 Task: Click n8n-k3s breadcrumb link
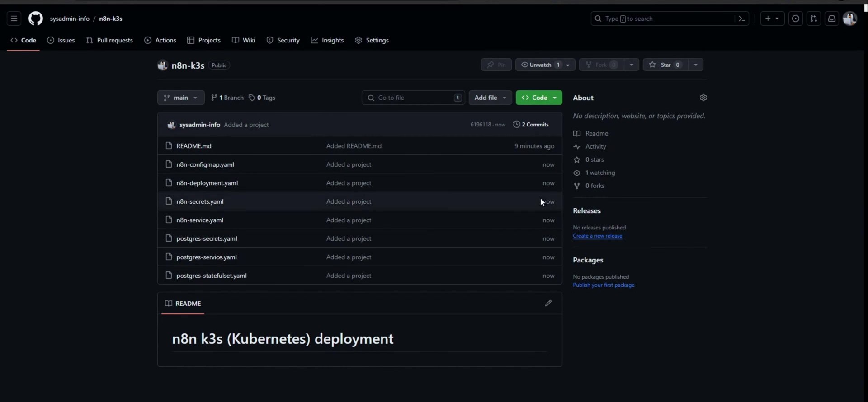pyautogui.click(x=111, y=19)
